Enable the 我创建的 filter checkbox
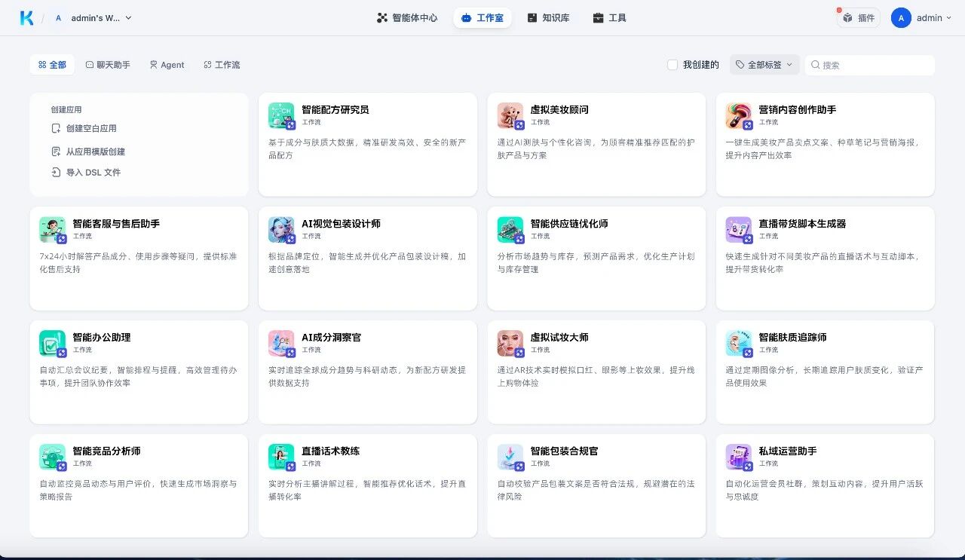This screenshot has height=560, width=965. (672, 64)
